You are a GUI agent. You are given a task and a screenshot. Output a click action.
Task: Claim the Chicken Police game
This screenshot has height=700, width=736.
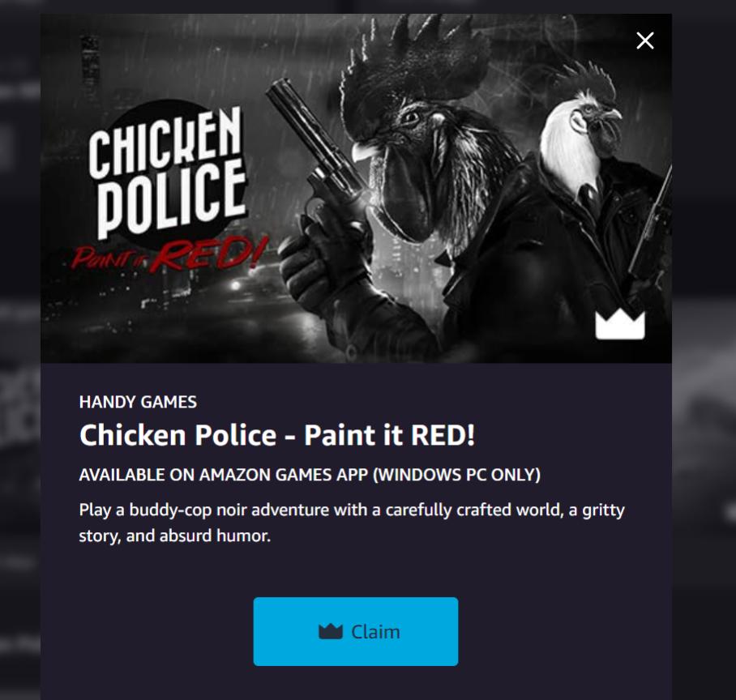tap(356, 631)
